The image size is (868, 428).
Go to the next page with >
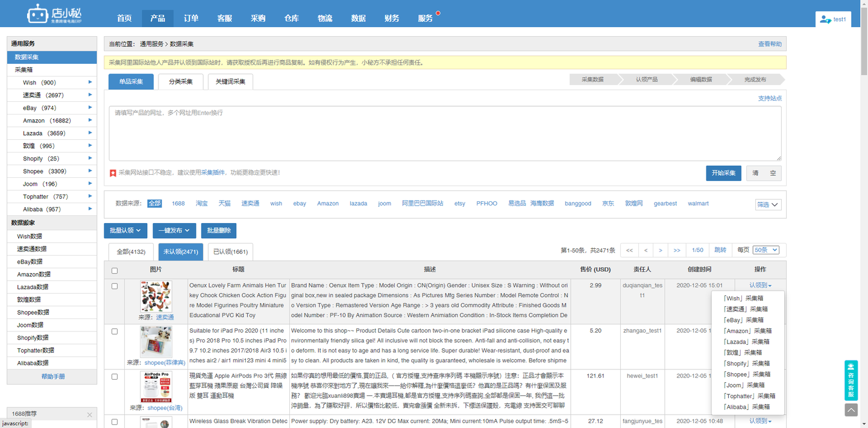[661, 250]
